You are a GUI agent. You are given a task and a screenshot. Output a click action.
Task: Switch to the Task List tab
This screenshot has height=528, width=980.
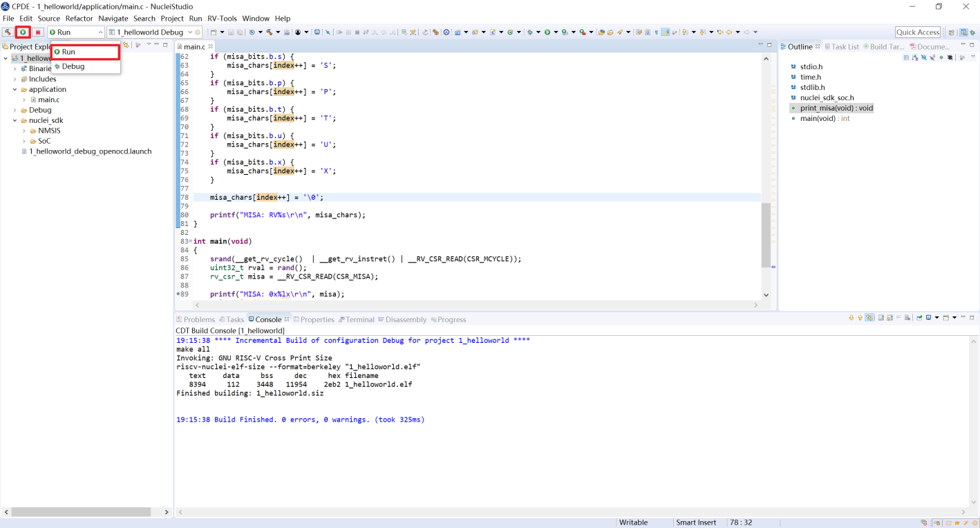click(841, 47)
